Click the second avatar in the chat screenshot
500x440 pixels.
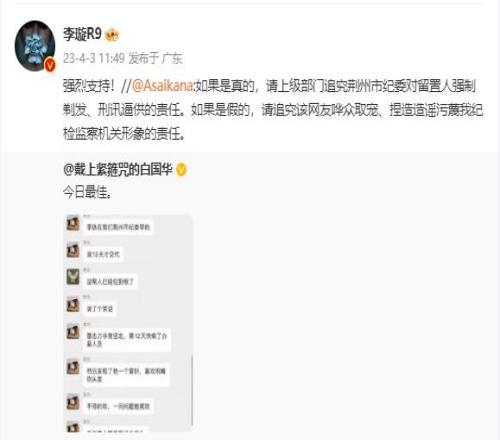(73, 250)
